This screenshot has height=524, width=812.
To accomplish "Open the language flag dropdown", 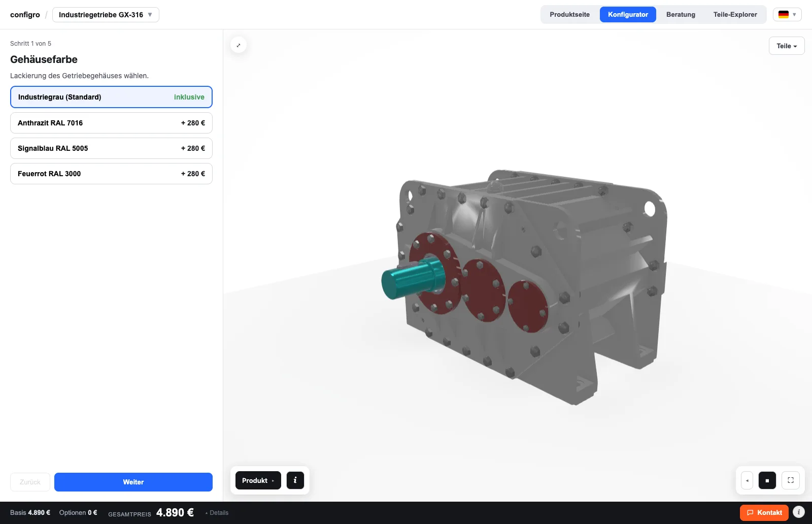I will [x=787, y=15].
